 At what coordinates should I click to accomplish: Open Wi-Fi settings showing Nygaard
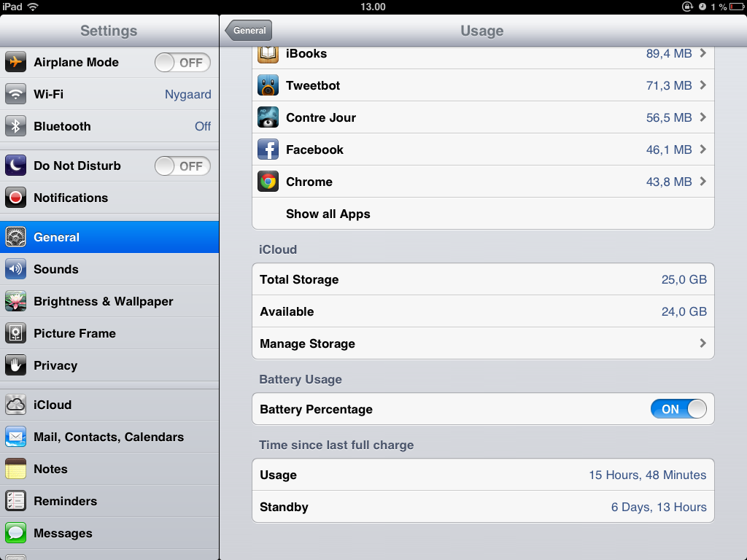109,94
